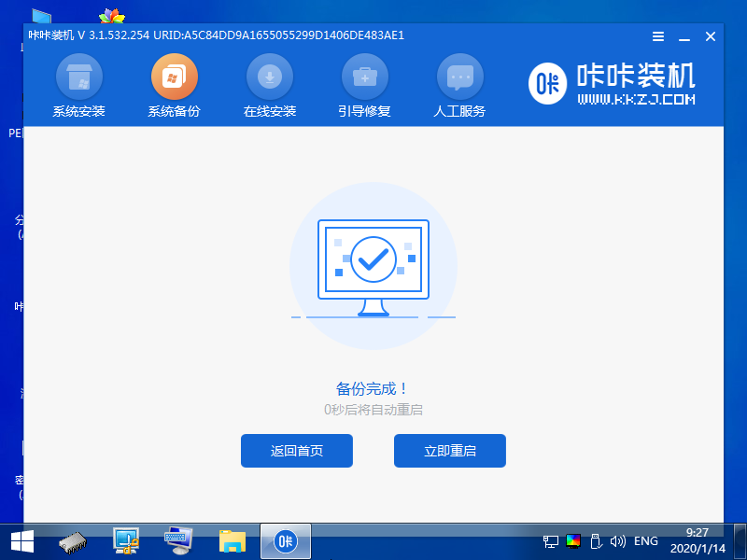Screen dimensions: 747x560
Task: Click the ENG language indicator
Action: 645,541
